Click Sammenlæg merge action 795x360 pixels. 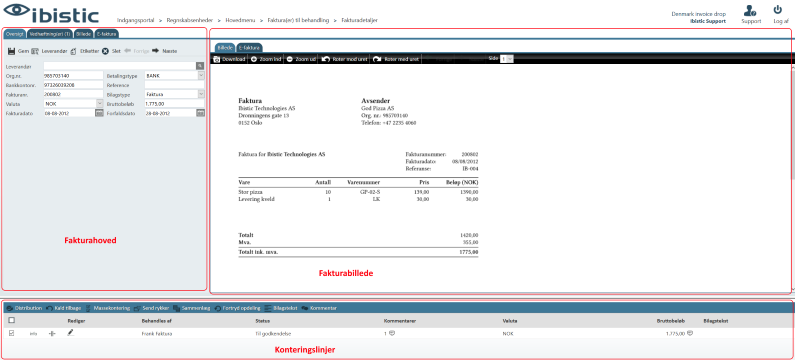[x=191, y=308]
